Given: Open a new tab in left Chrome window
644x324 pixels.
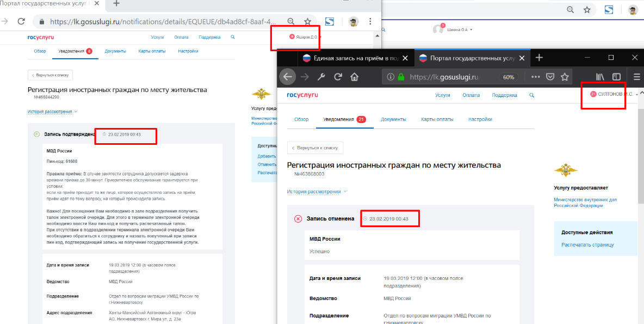Looking at the screenshot, I should pos(116,3).
